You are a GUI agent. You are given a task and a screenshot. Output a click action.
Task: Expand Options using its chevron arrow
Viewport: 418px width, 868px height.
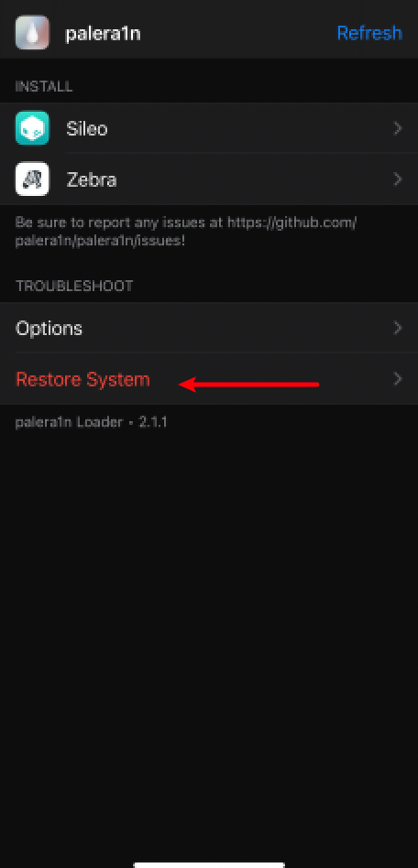398,329
